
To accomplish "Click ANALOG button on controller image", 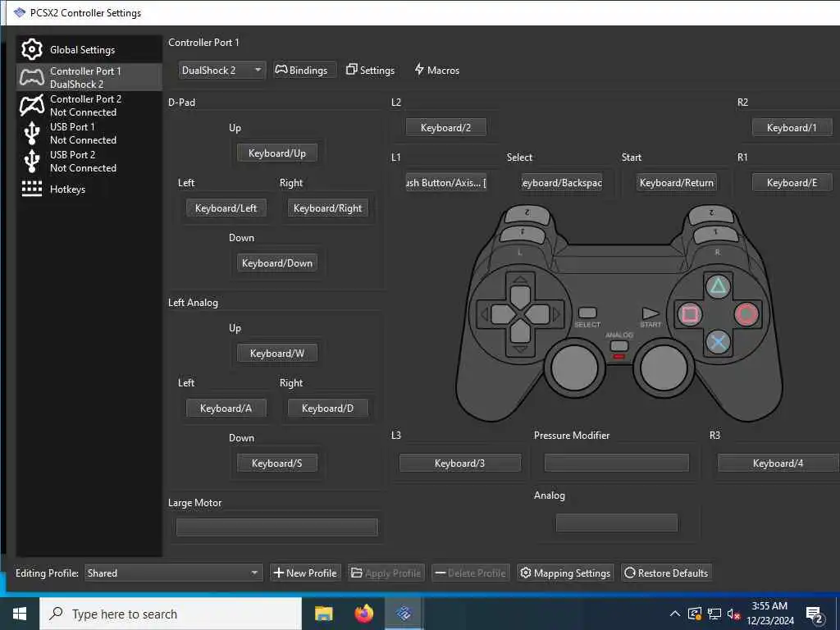I will (619, 345).
